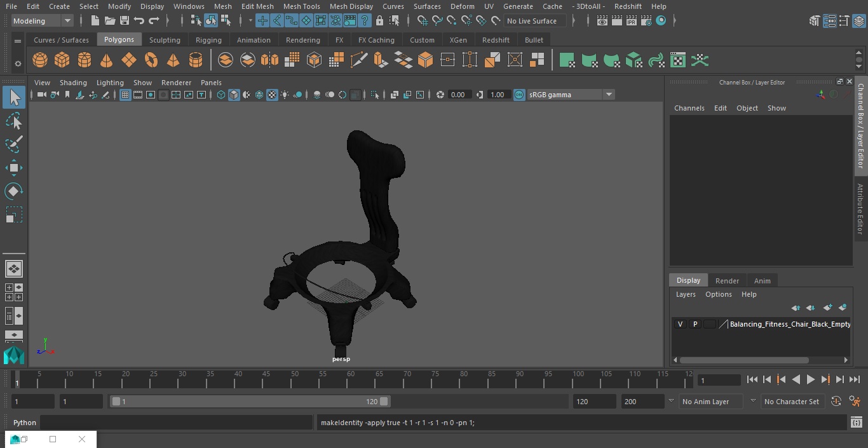
Task: Switch to the Render layer tab
Action: [727, 281]
